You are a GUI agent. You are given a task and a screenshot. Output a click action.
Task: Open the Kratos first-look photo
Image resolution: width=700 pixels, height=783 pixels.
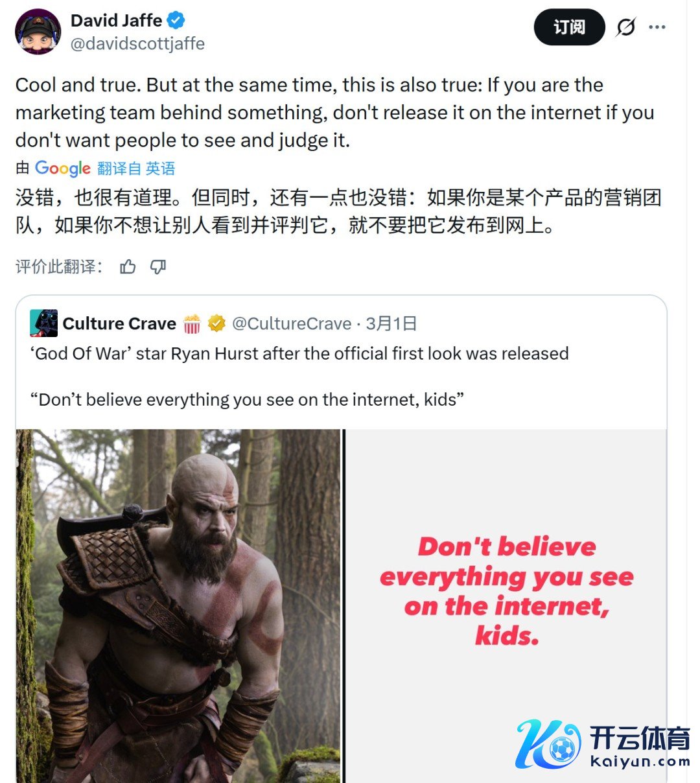click(178, 605)
